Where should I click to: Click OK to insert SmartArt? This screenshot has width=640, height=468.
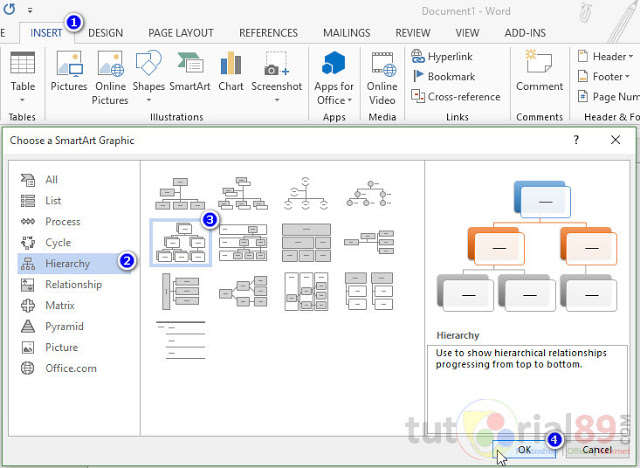(524, 450)
